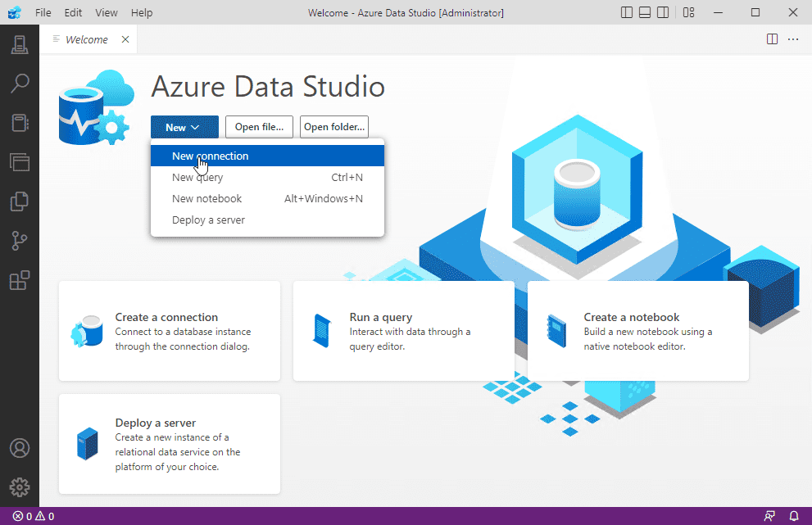
Task: Toggle the secondary side bar layout icon
Action: coord(663,12)
